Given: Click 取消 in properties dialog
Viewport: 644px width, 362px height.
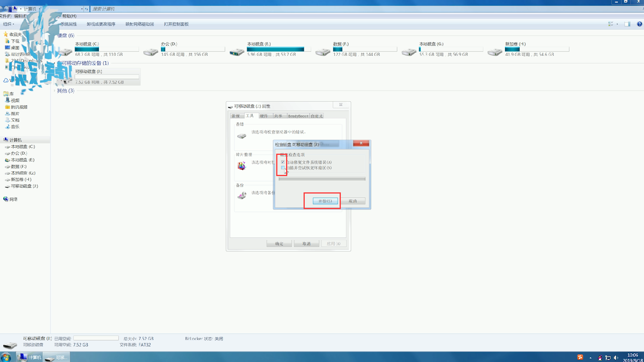Looking at the screenshot, I should pos(307,244).
